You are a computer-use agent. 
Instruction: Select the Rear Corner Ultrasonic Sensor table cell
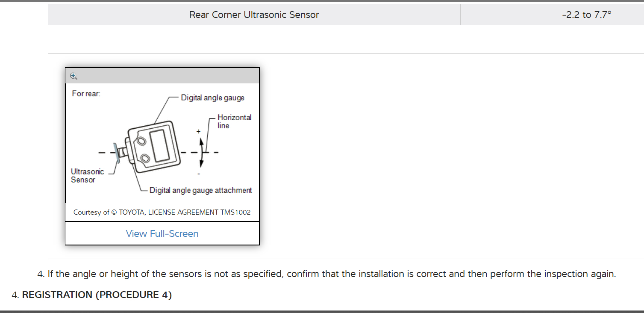pyautogui.click(x=254, y=15)
